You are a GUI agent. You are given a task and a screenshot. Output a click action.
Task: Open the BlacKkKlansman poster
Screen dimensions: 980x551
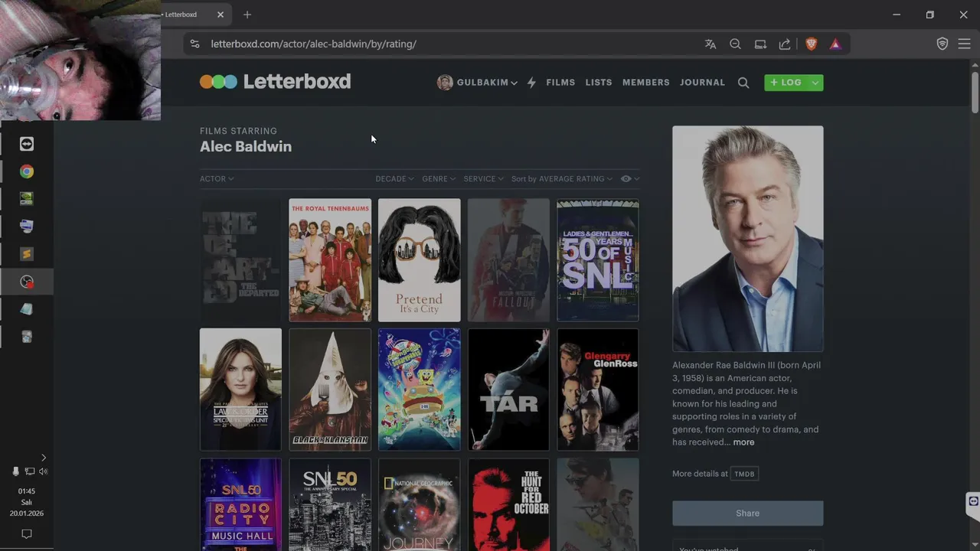pos(330,390)
